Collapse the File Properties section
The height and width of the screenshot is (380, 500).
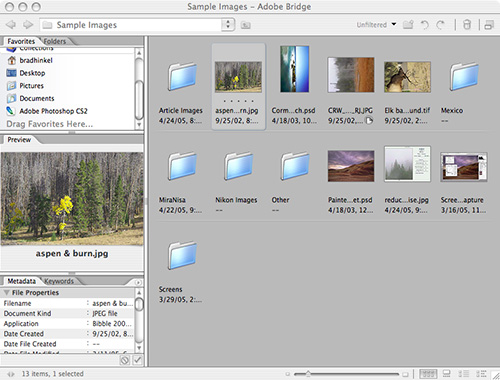6,293
